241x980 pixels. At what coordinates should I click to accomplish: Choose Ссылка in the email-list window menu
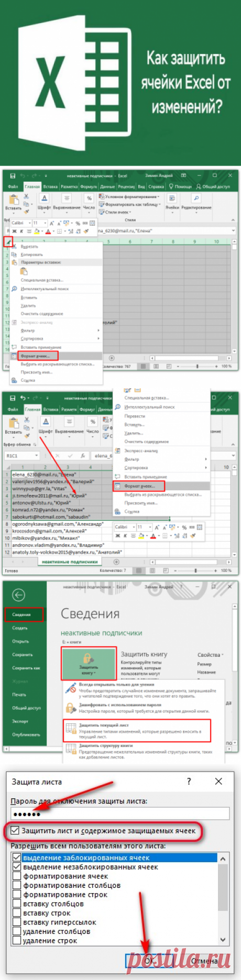(x=132, y=512)
